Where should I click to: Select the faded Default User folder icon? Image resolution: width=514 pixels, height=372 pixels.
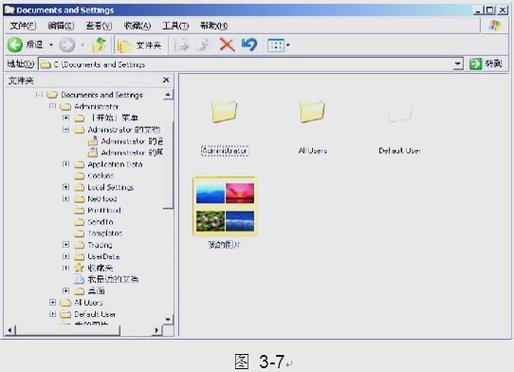tap(400, 113)
